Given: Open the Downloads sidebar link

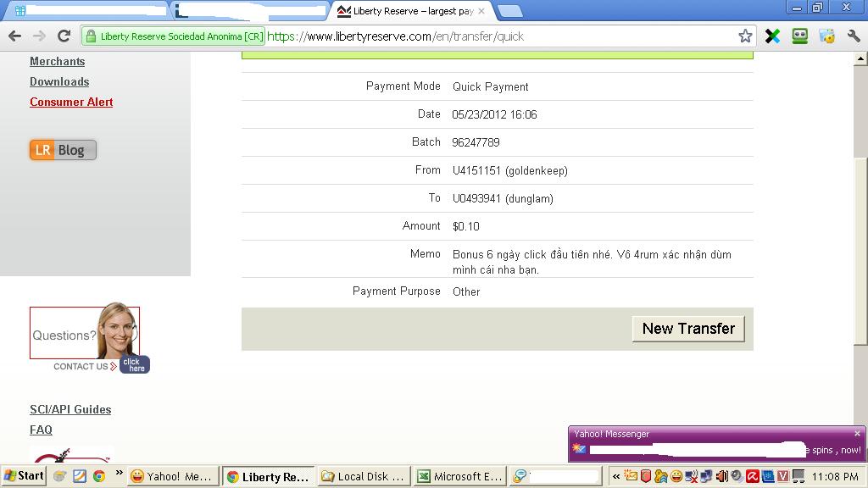Looking at the screenshot, I should point(59,82).
